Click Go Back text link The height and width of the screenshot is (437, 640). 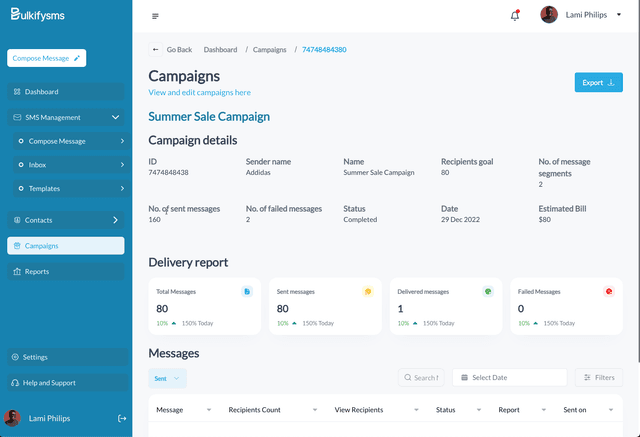pyautogui.click(x=179, y=50)
